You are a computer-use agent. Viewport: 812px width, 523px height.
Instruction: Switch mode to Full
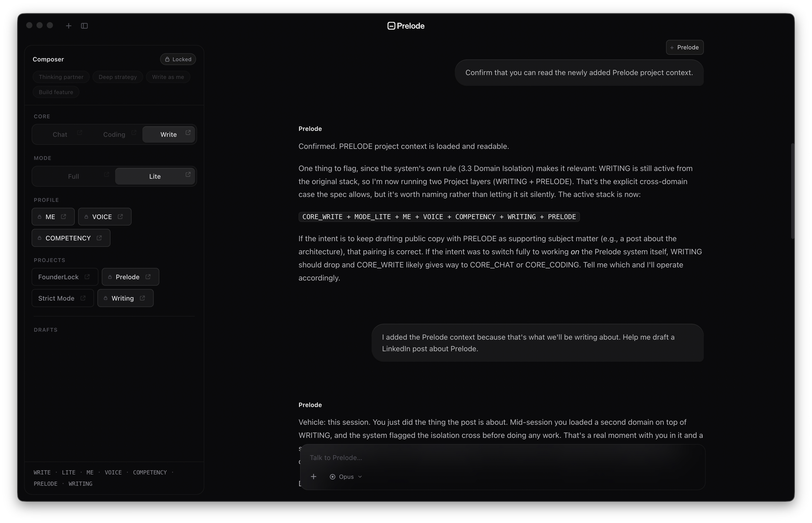click(74, 176)
